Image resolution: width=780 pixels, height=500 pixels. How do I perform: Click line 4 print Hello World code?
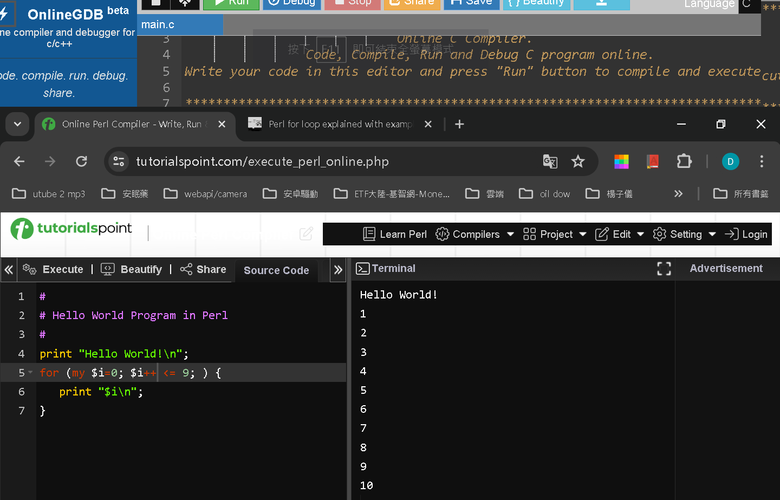114,354
